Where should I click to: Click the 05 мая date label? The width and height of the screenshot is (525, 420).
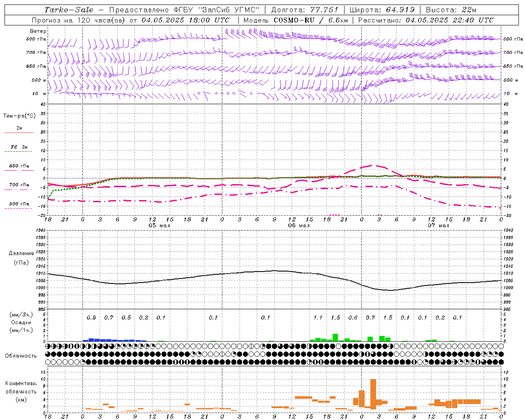point(159,226)
